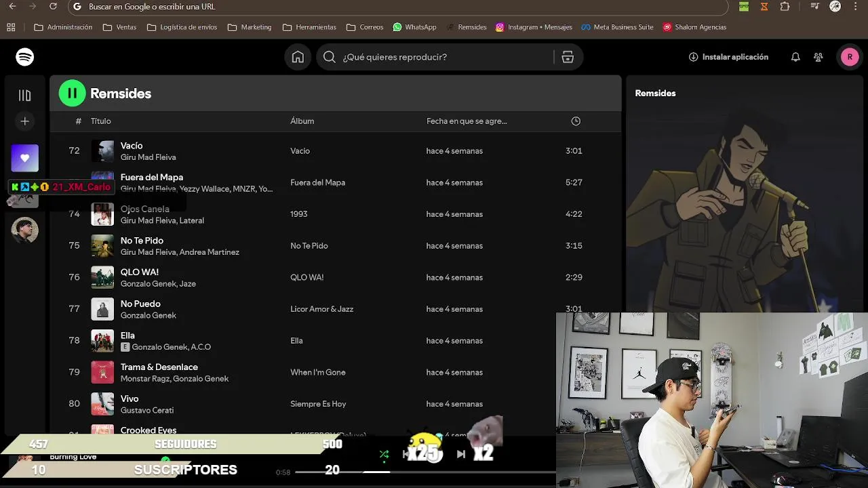
Task: Open the Chrome profile avatar
Action: (835, 7)
